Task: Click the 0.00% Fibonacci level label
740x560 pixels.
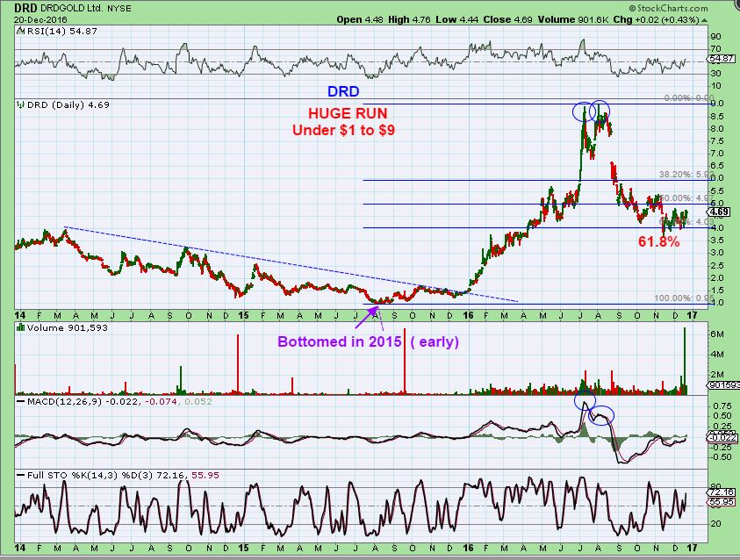Action: tap(688, 97)
